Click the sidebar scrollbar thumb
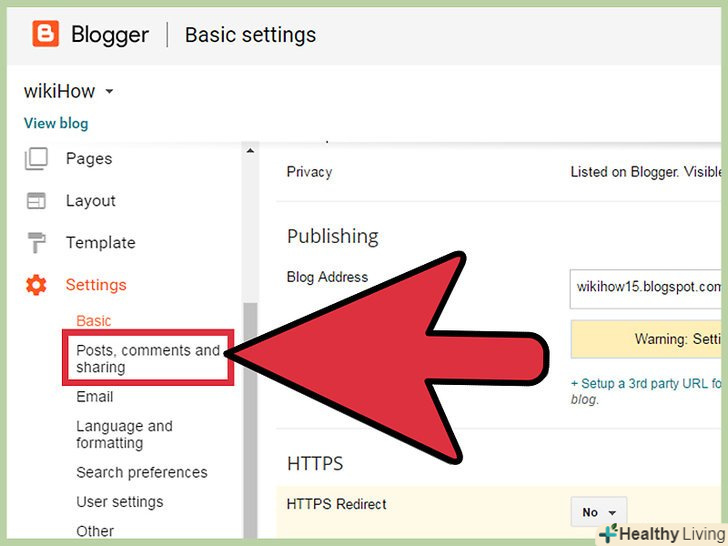Viewport: 728px width, 546px height. pyautogui.click(x=250, y=420)
